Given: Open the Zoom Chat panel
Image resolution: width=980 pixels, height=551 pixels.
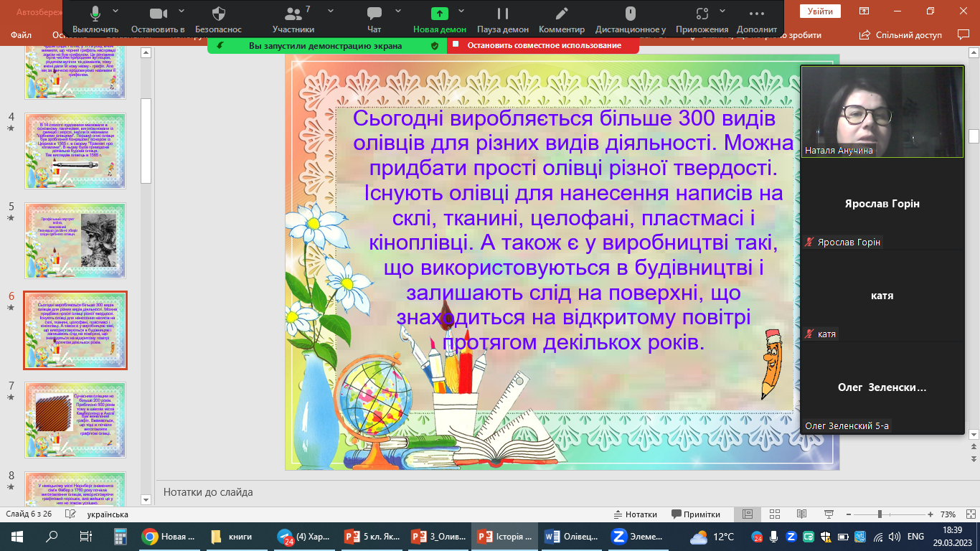Looking at the screenshot, I should pyautogui.click(x=374, y=19).
